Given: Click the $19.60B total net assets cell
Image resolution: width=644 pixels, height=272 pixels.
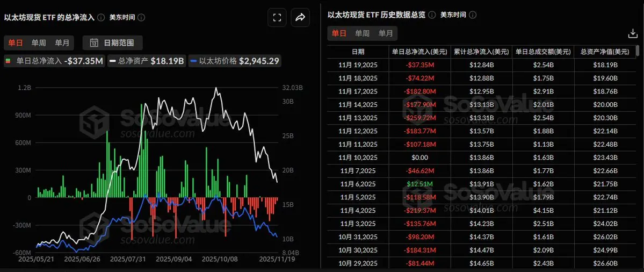Looking at the screenshot, I should (605, 78).
